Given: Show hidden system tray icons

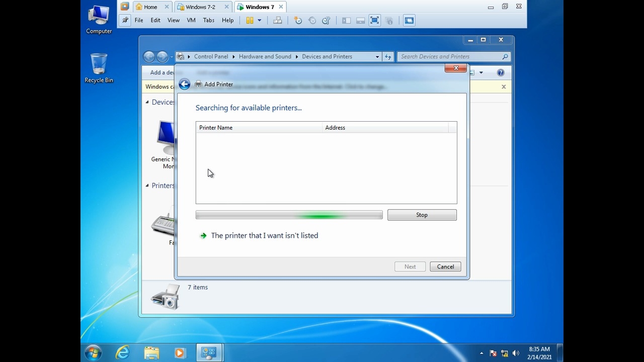Looking at the screenshot, I should [x=481, y=353].
